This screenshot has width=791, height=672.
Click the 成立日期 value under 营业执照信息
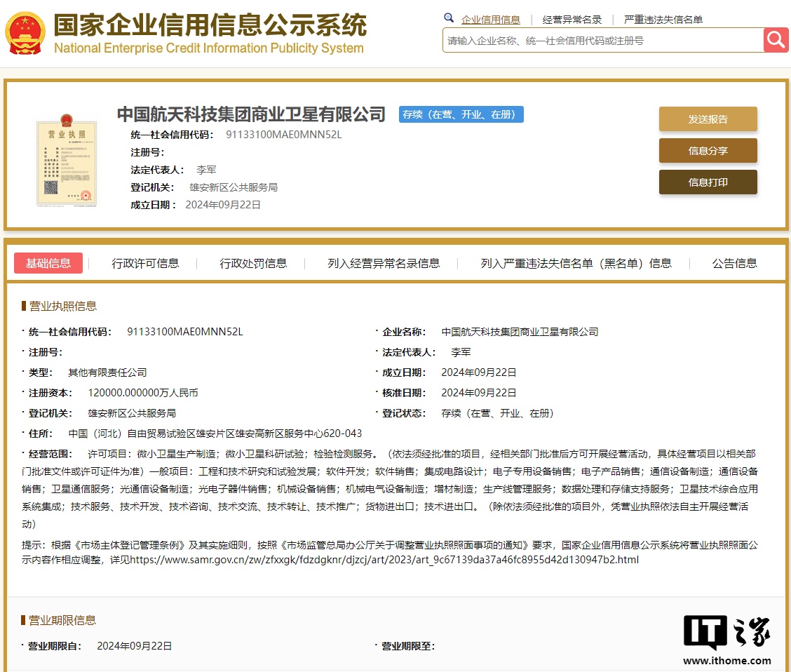click(479, 373)
